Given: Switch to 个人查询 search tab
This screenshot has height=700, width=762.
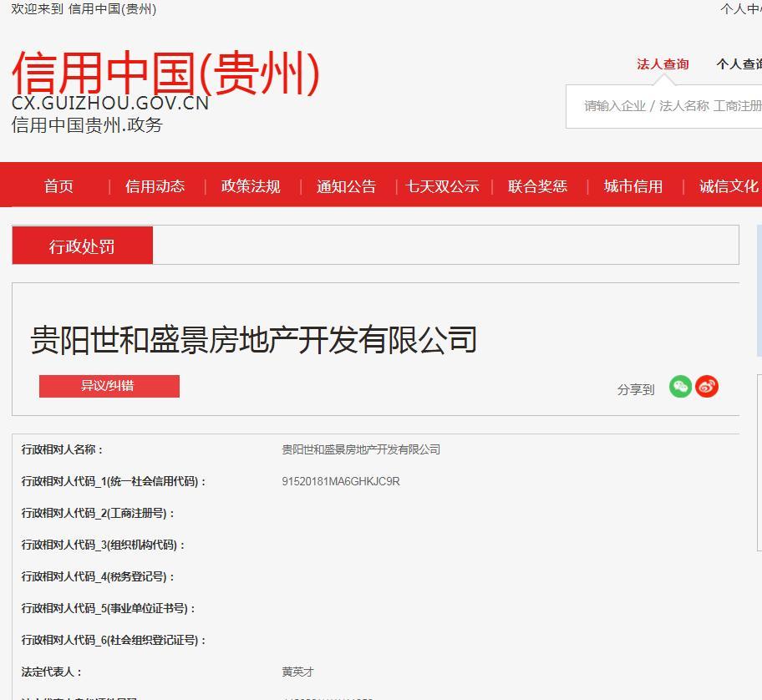Looking at the screenshot, I should (739, 64).
